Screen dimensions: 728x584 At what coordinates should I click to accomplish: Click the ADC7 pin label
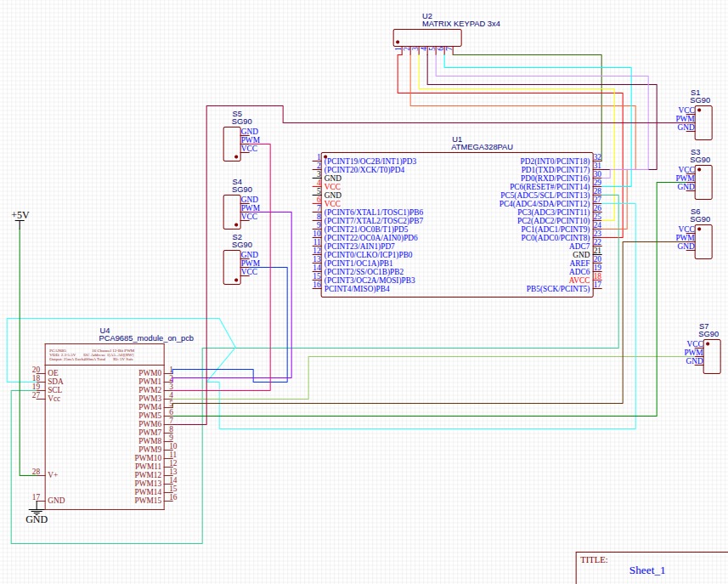tap(579, 247)
